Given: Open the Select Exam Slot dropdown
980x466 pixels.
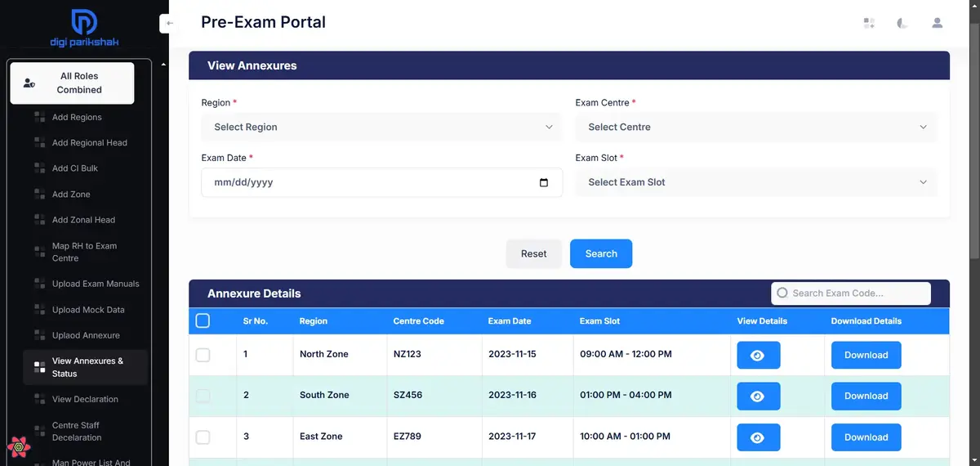Looking at the screenshot, I should [756, 182].
